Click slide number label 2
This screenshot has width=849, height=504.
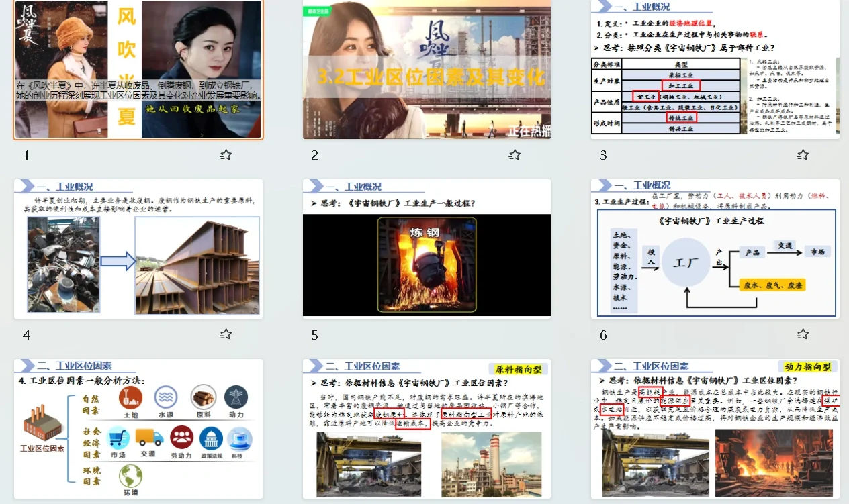(x=314, y=156)
